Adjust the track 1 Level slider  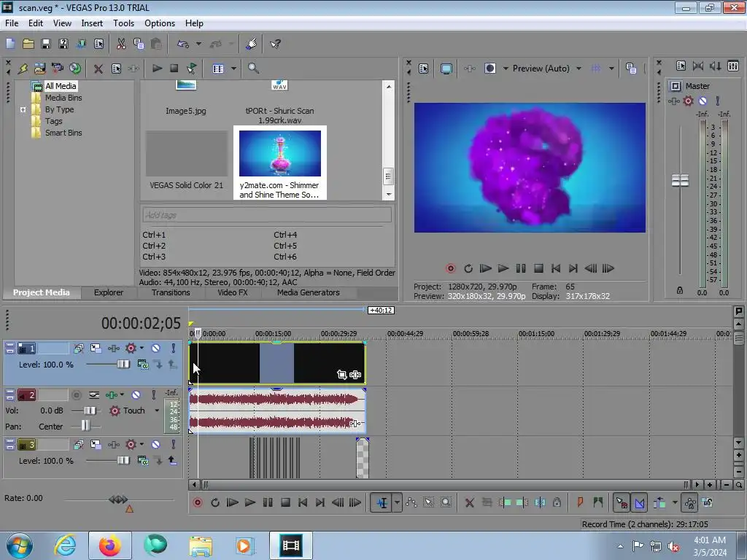[x=123, y=365]
